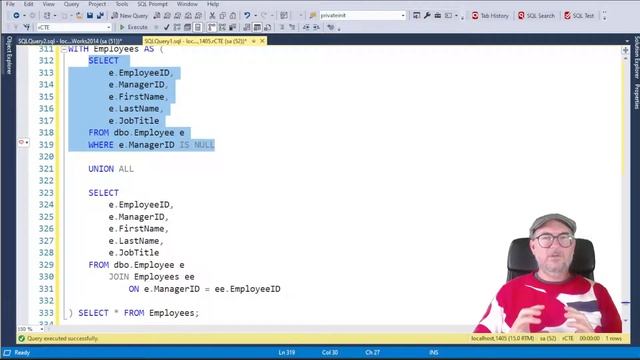Click the Parse checkmark icon
The image size is (640, 360).
[167, 27]
